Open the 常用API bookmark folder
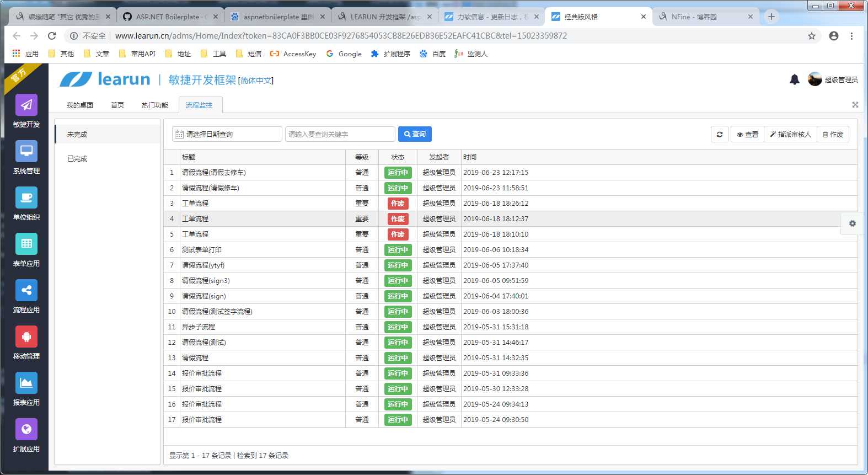 [x=137, y=54]
